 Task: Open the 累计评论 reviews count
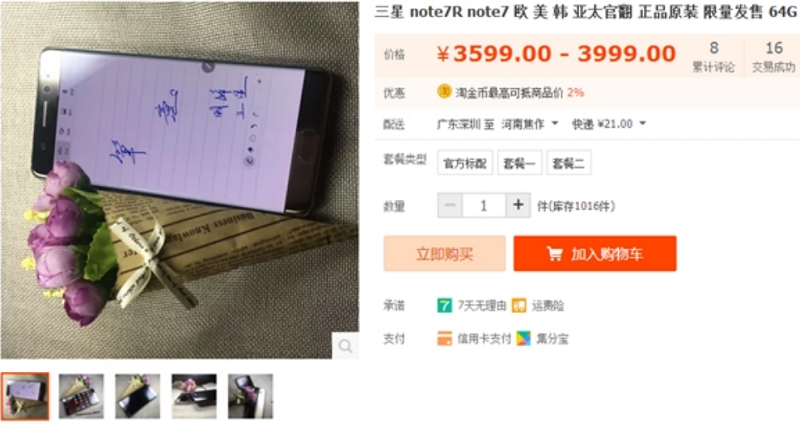713,56
